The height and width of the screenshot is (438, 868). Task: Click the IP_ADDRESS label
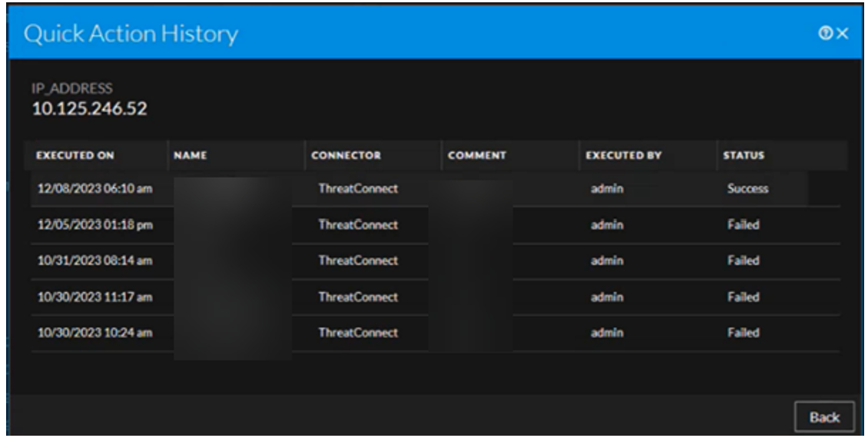(72, 88)
